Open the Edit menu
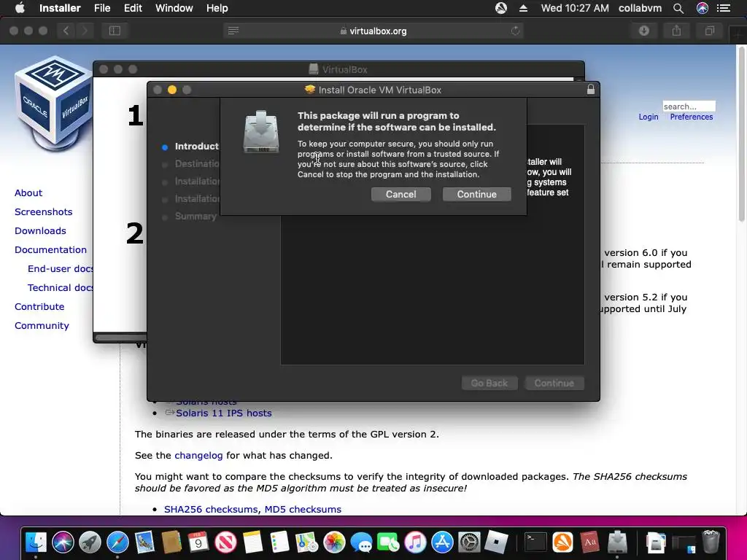 pyautogui.click(x=133, y=8)
